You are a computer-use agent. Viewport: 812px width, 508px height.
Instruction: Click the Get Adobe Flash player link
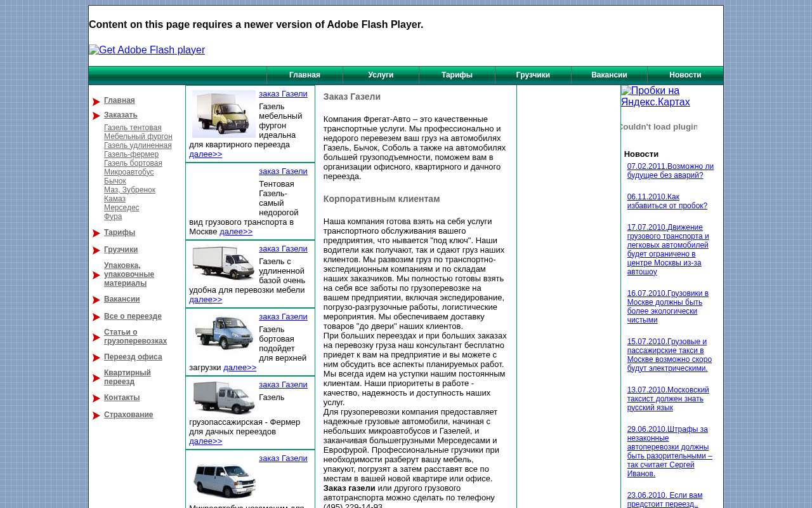pyautogui.click(x=147, y=50)
